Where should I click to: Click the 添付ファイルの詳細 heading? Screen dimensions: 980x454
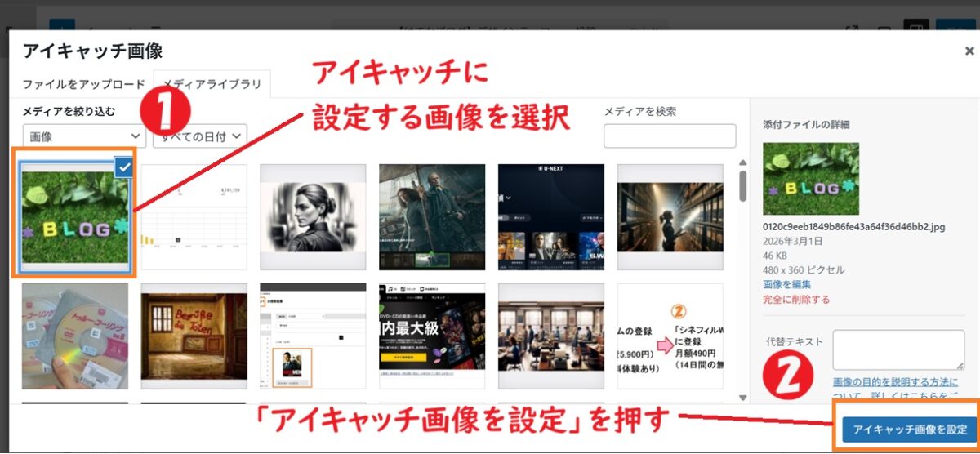tap(805, 125)
